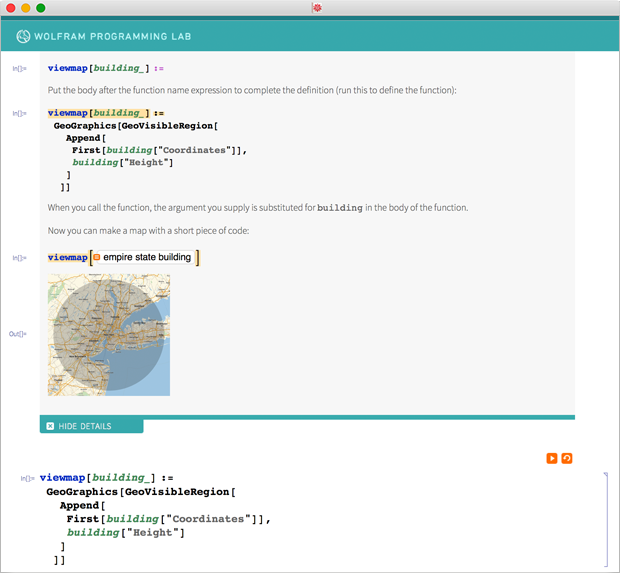Viewport: 620px width, 573px height.
Task: Click the app icon in title bar
Action: tap(317, 8)
